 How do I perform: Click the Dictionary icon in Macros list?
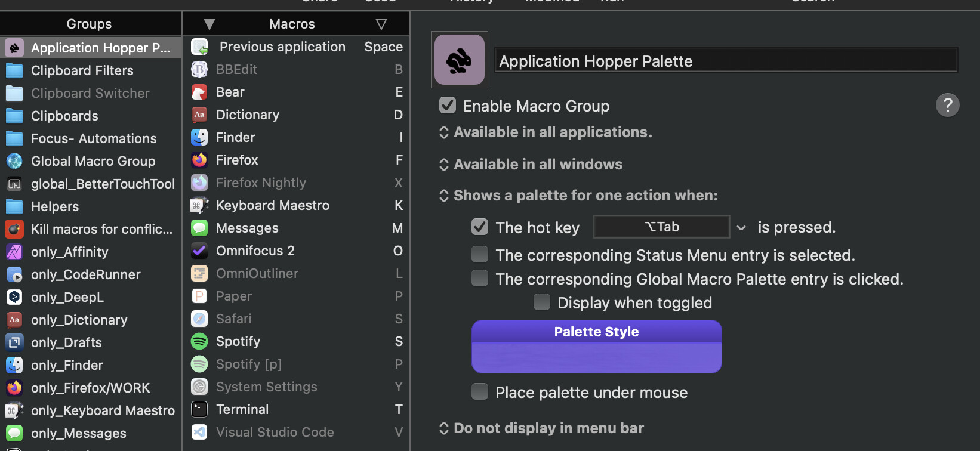point(199,115)
